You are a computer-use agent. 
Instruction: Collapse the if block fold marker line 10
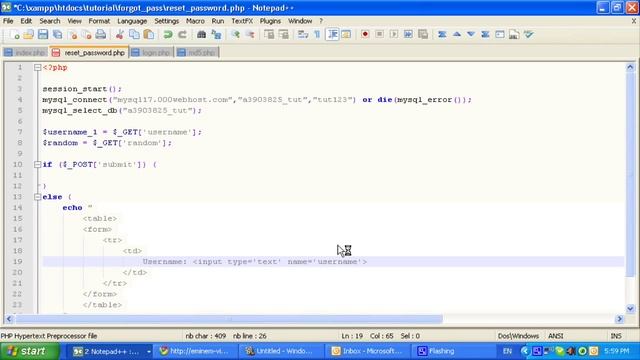click(38, 164)
